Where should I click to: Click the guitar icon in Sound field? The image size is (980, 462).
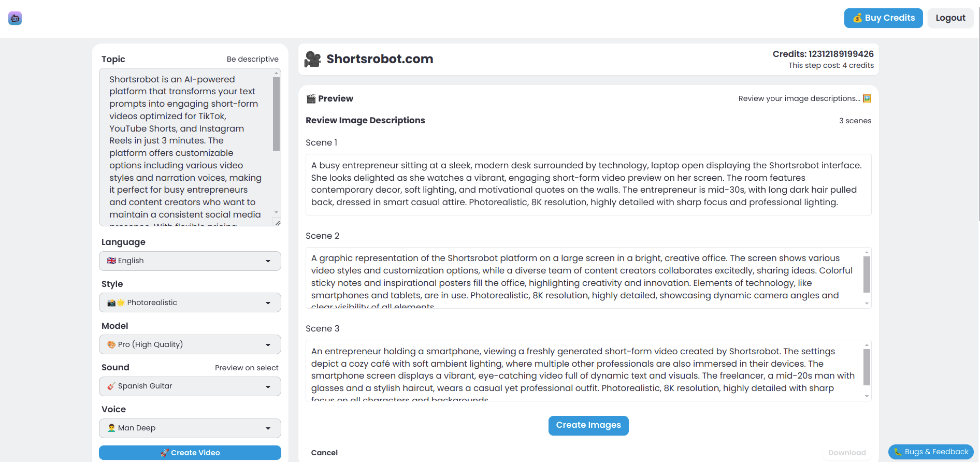111,386
